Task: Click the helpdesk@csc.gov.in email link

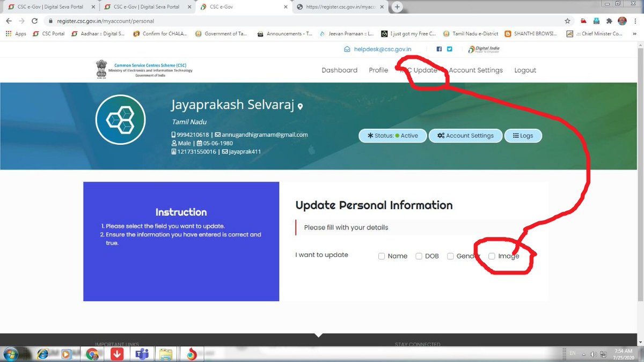Action: coord(378,49)
